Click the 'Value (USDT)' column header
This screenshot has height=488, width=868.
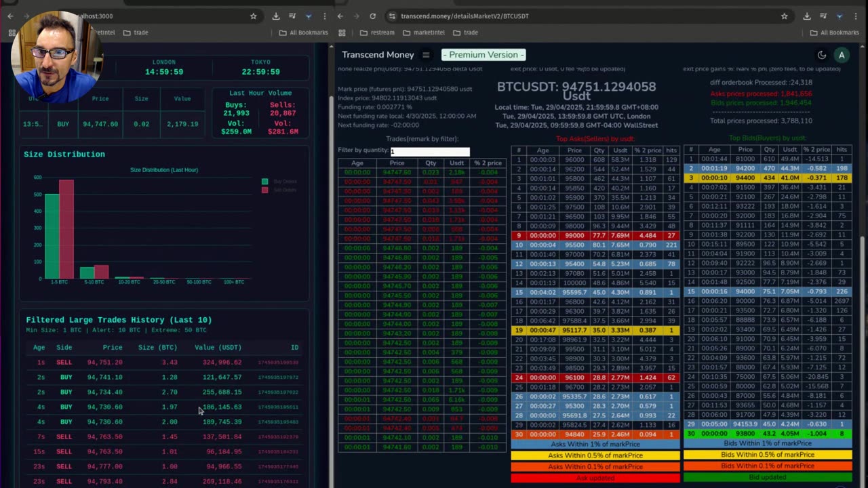[218, 348]
